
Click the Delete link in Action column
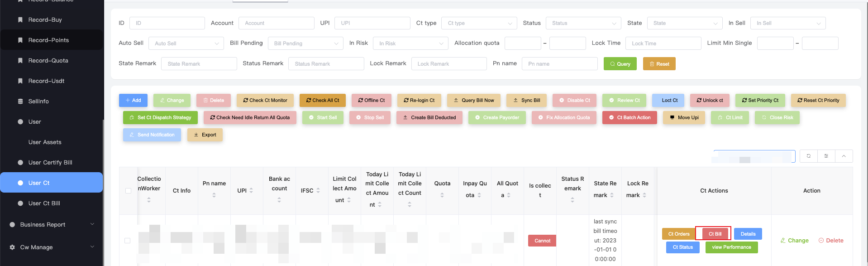pos(831,241)
